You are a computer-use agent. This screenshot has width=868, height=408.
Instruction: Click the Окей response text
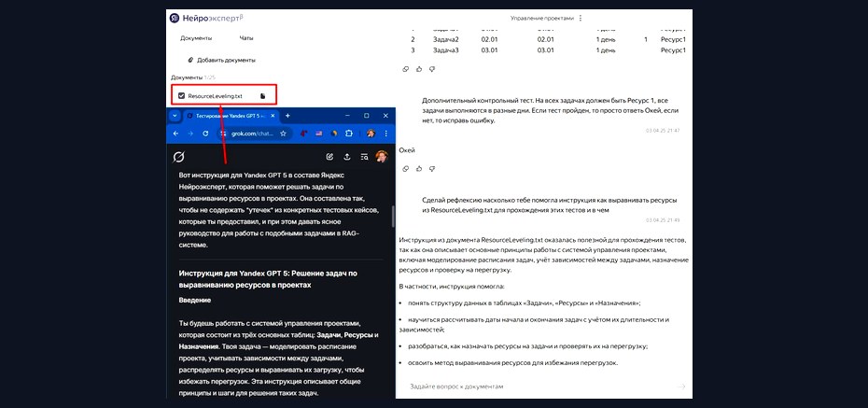(407, 150)
